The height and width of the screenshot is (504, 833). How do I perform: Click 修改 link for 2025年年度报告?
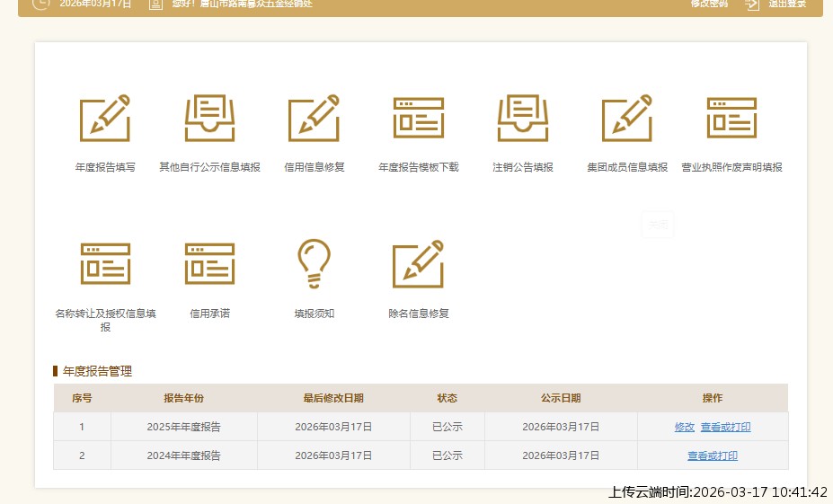point(684,427)
